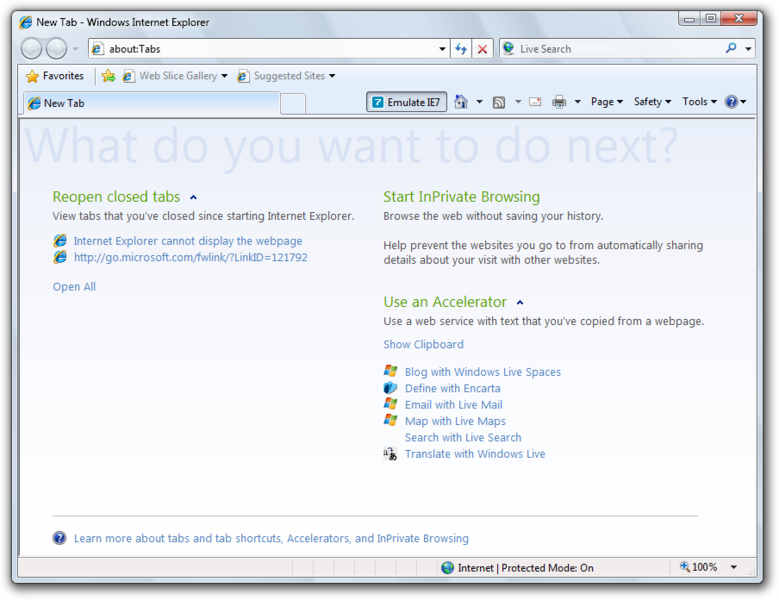Screen dimensions: 779x600
Task: Click the Live Mail flag icon
Action: (x=390, y=404)
